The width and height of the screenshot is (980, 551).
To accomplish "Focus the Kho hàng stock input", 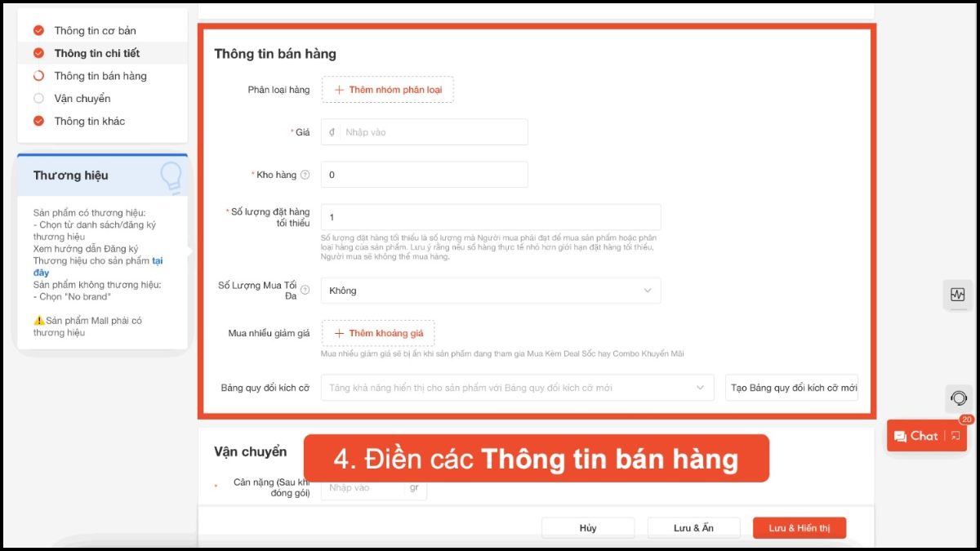I will click(x=424, y=175).
